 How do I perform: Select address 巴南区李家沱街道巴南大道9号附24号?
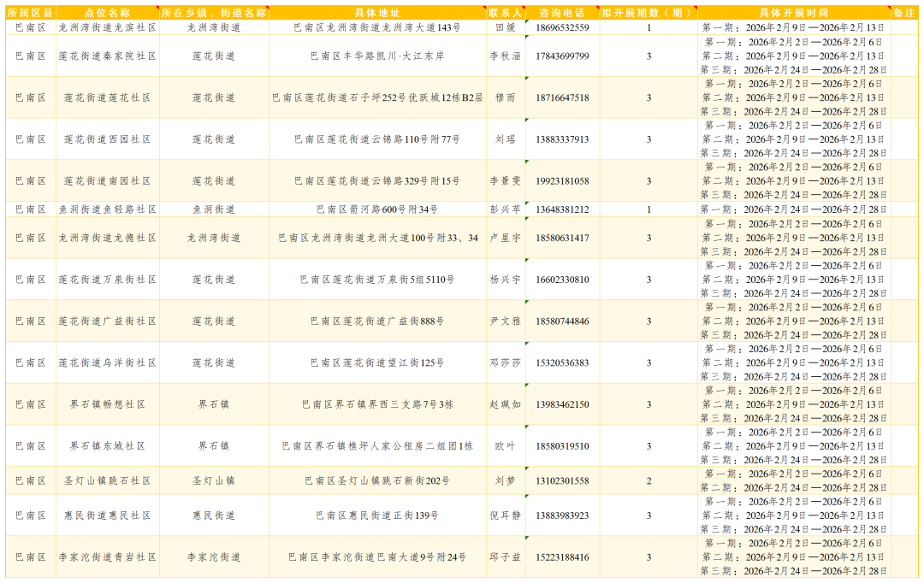(377, 557)
